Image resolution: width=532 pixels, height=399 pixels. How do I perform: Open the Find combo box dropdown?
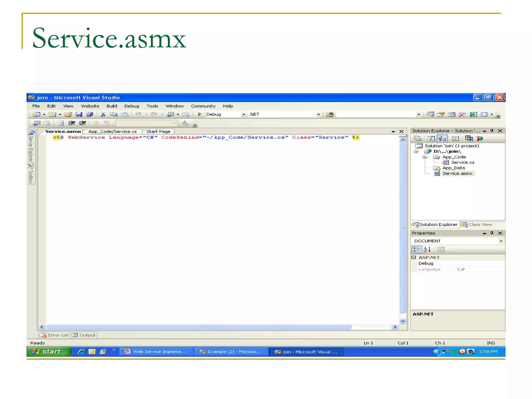(418, 114)
